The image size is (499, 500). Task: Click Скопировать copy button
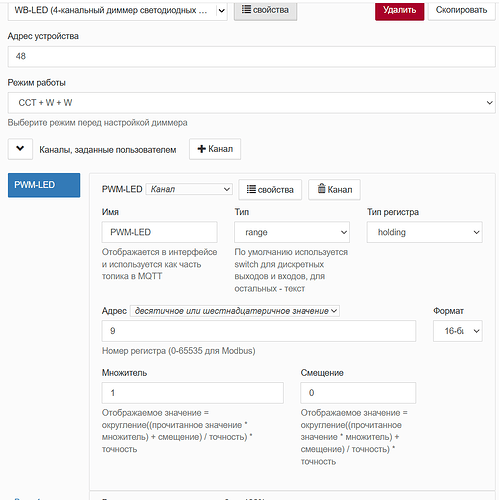pyautogui.click(x=462, y=10)
